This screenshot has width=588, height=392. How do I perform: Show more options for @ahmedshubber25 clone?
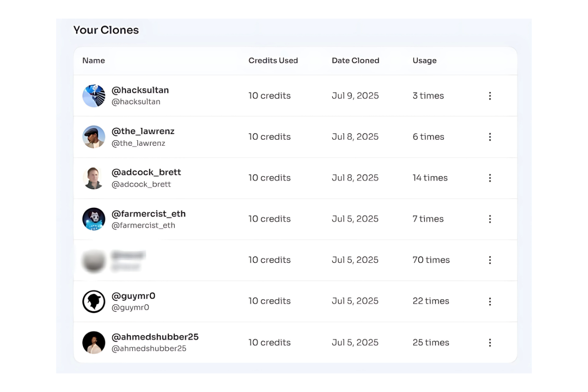pos(489,343)
